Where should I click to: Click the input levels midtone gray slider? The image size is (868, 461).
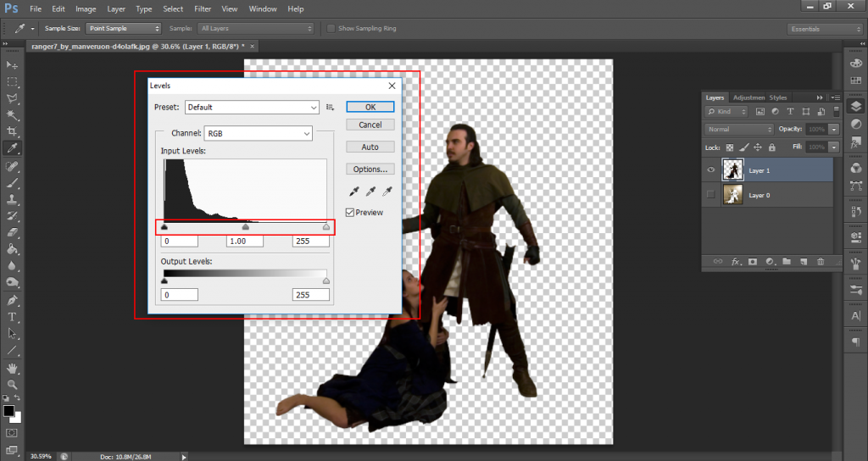pos(246,227)
